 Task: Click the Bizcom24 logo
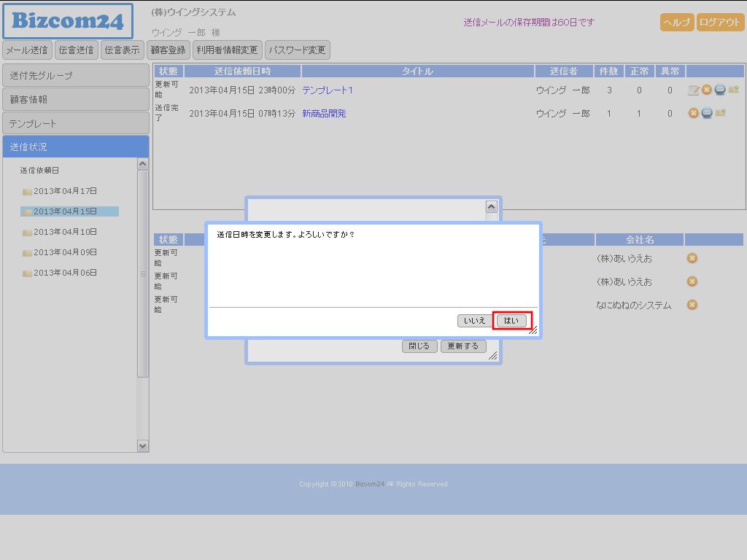point(68,21)
